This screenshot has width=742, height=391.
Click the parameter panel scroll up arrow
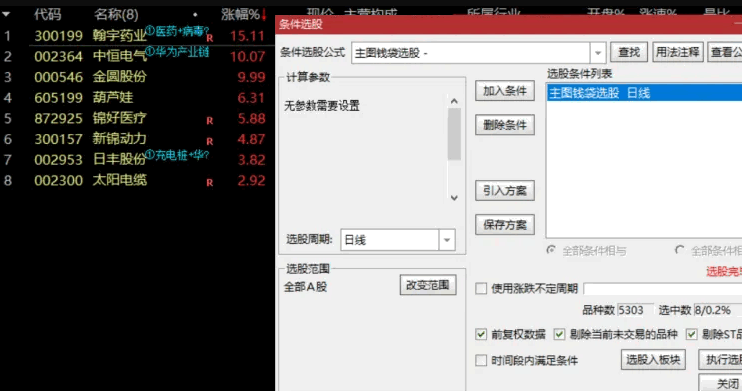point(454,101)
